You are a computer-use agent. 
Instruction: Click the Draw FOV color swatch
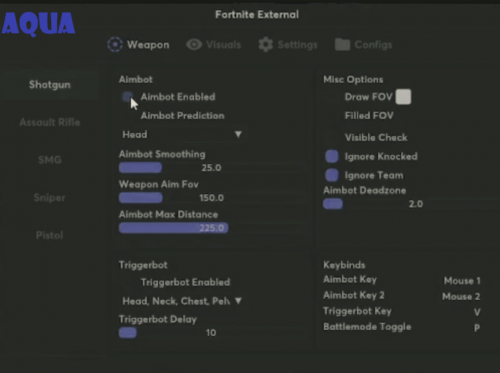coord(403,97)
